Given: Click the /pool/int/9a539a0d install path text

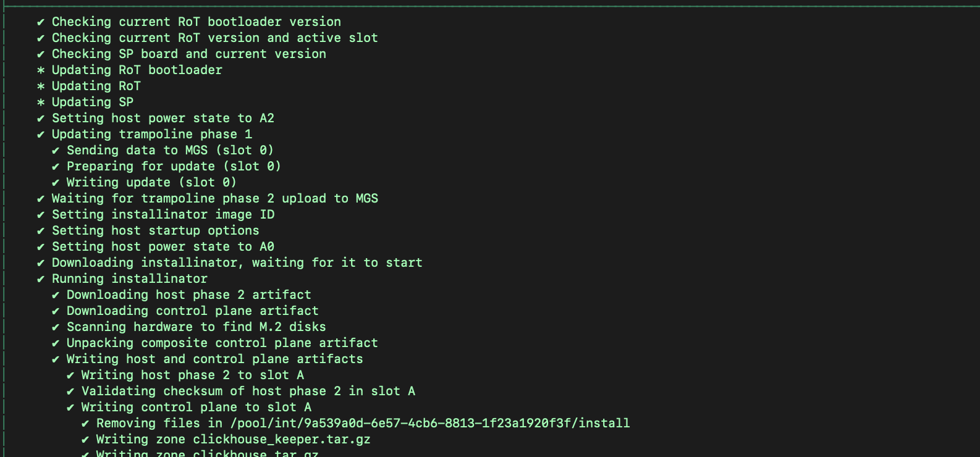Looking at the screenshot, I should click(x=429, y=424).
